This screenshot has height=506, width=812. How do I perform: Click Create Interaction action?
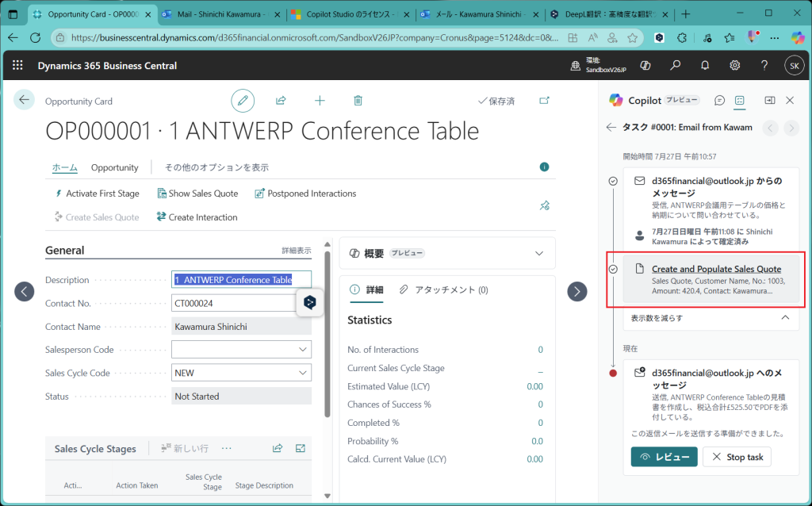point(197,217)
